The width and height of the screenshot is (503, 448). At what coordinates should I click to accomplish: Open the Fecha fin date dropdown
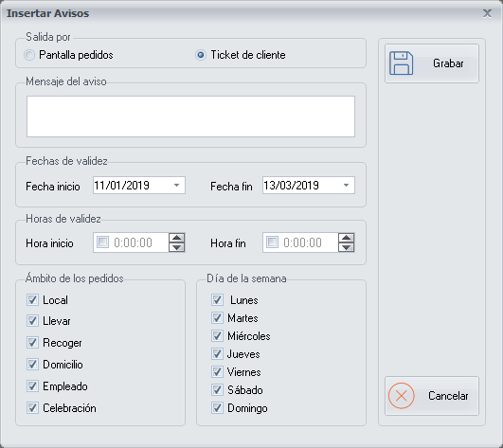346,186
